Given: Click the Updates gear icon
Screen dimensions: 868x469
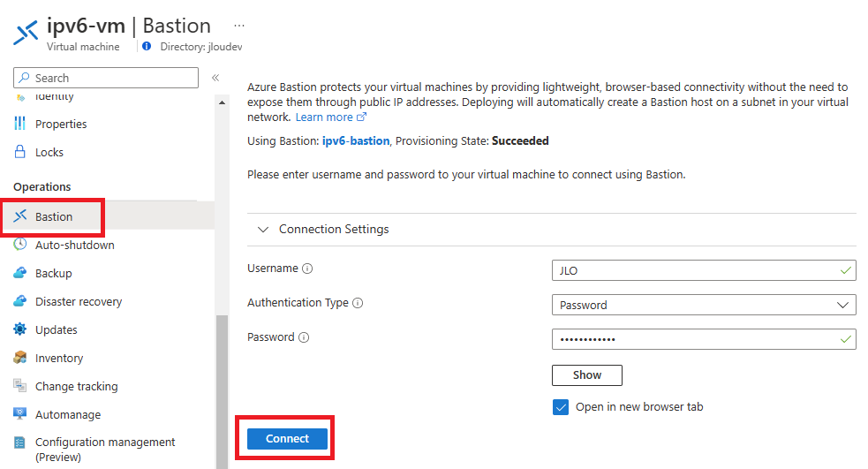Looking at the screenshot, I should tap(20, 329).
